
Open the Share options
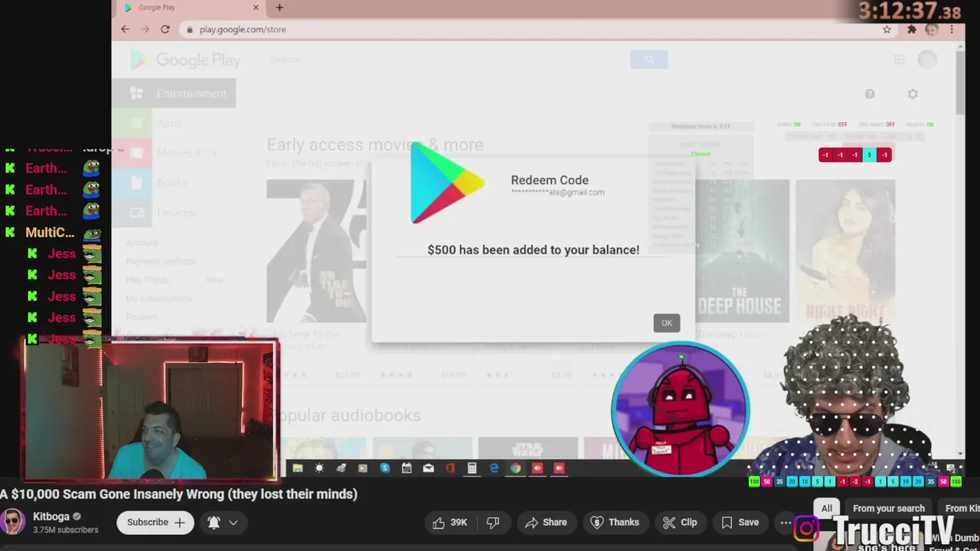(x=546, y=523)
